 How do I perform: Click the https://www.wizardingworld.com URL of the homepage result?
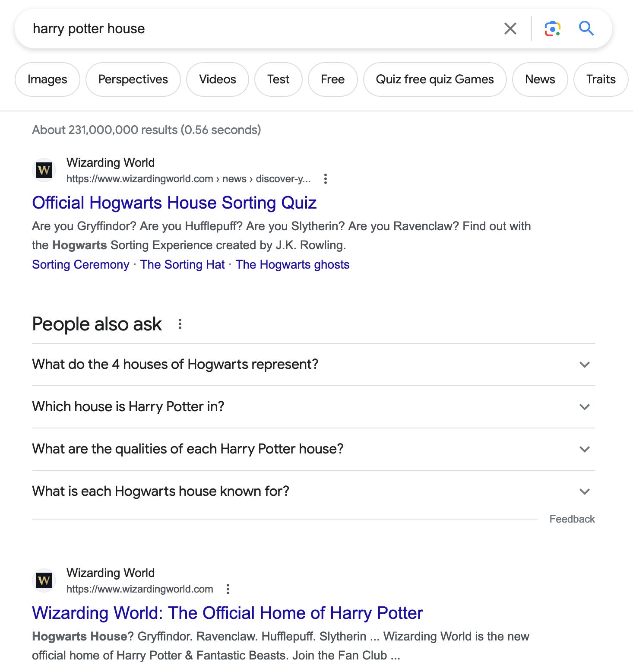140,589
